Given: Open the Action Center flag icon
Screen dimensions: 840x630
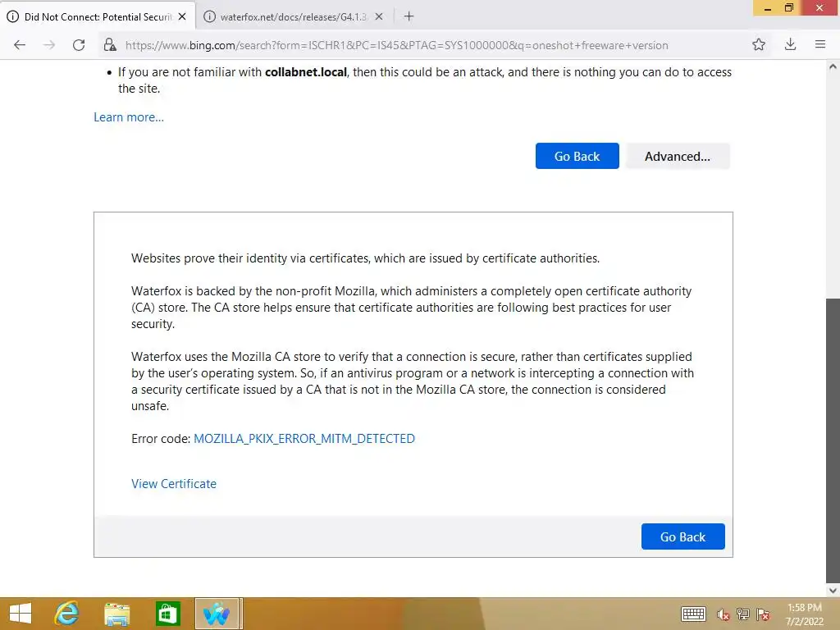Looking at the screenshot, I should click(x=764, y=614).
